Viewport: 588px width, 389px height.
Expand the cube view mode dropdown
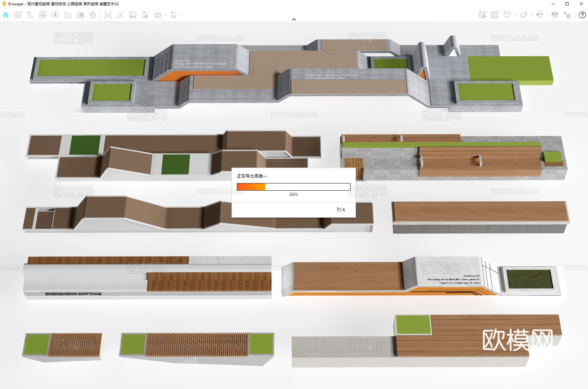point(515,15)
